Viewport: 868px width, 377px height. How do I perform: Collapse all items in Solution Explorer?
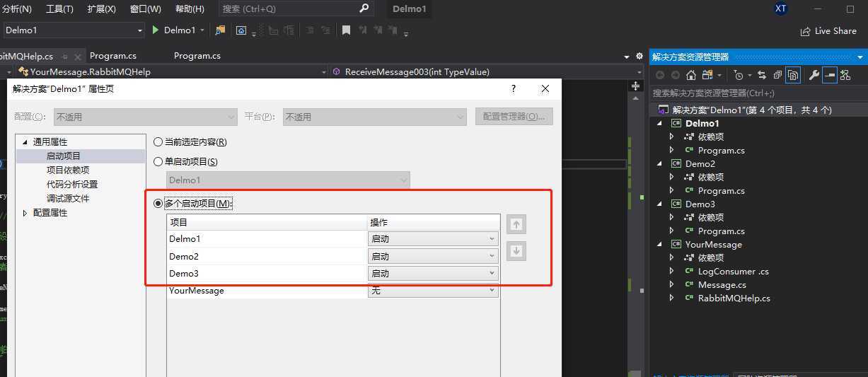pos(777,75)
